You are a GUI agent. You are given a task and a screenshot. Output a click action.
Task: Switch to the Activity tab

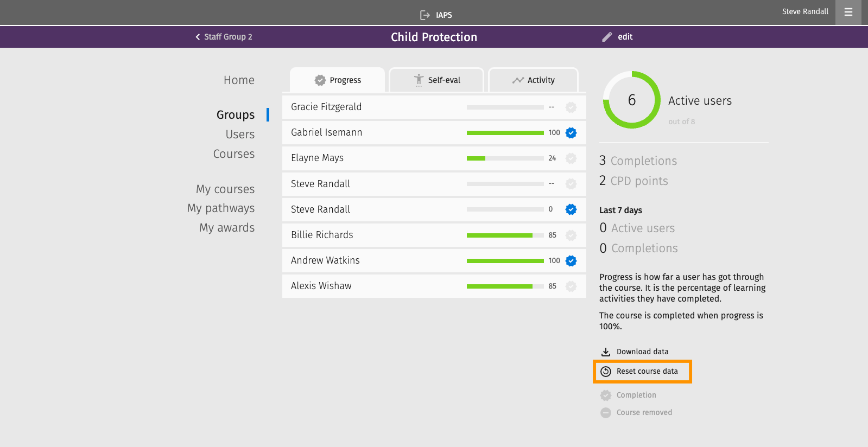[534, 80]
